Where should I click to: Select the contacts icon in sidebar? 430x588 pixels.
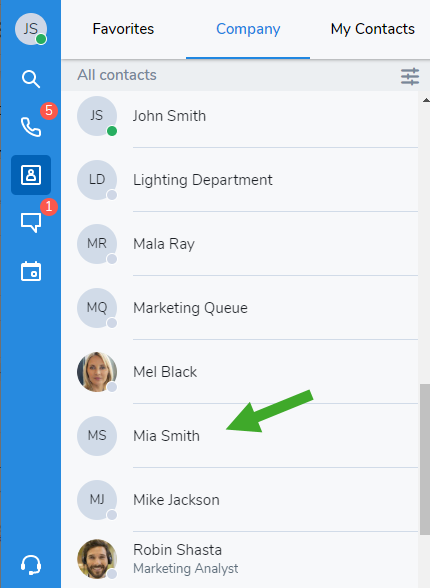(31, 175)
